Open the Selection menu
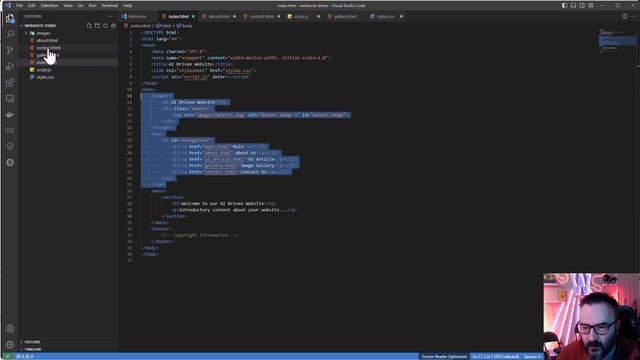This screenshot has width=640, height=360. tap(49, 5)
